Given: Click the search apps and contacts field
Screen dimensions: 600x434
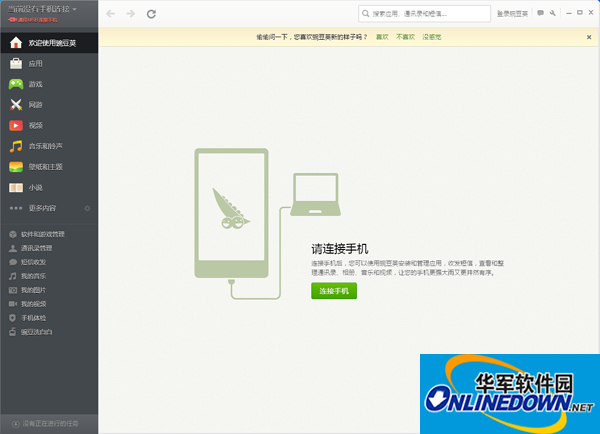Looking at the screenshot, I should pyautogui.click(x=424, y=14).
